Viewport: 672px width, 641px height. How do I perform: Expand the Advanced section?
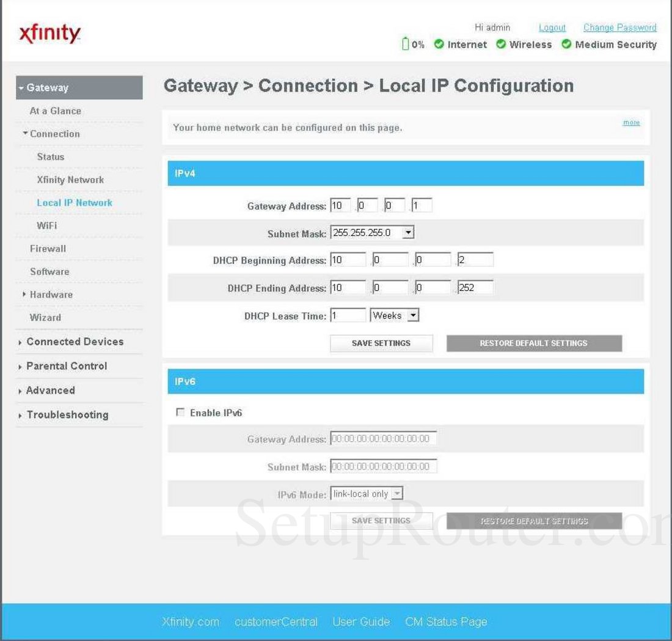point(49,390)
